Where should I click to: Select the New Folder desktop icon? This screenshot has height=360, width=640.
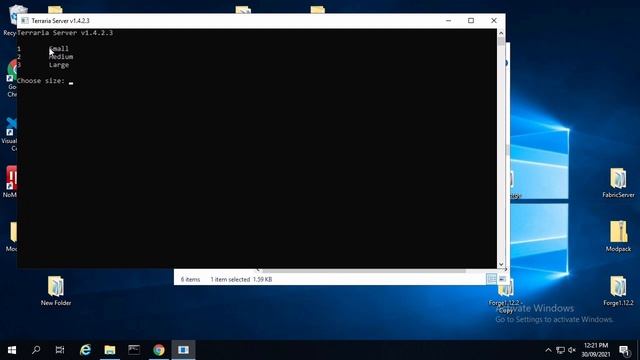click(x=56, y=291)
